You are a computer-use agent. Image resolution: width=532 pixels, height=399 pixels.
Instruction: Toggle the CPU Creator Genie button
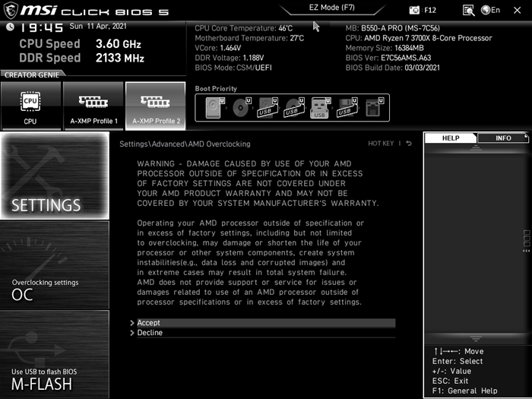point(30,106)
